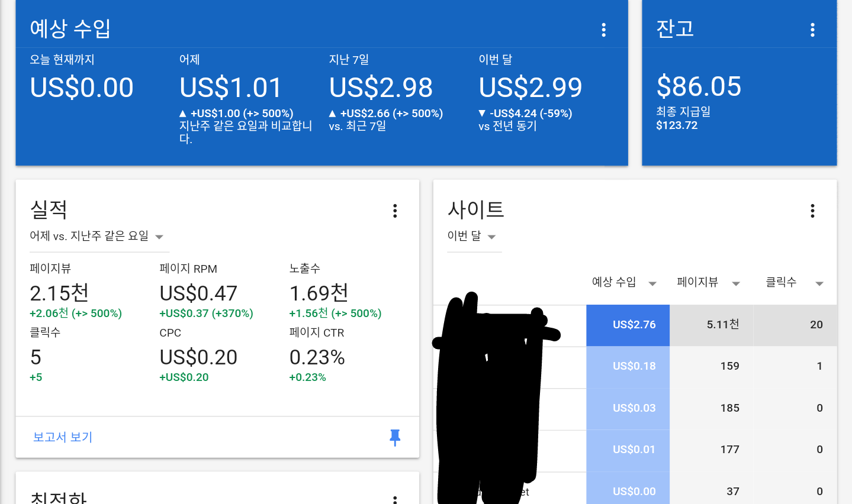Click the 이번 달 US$2.99 earnings figure

(531, 88)
